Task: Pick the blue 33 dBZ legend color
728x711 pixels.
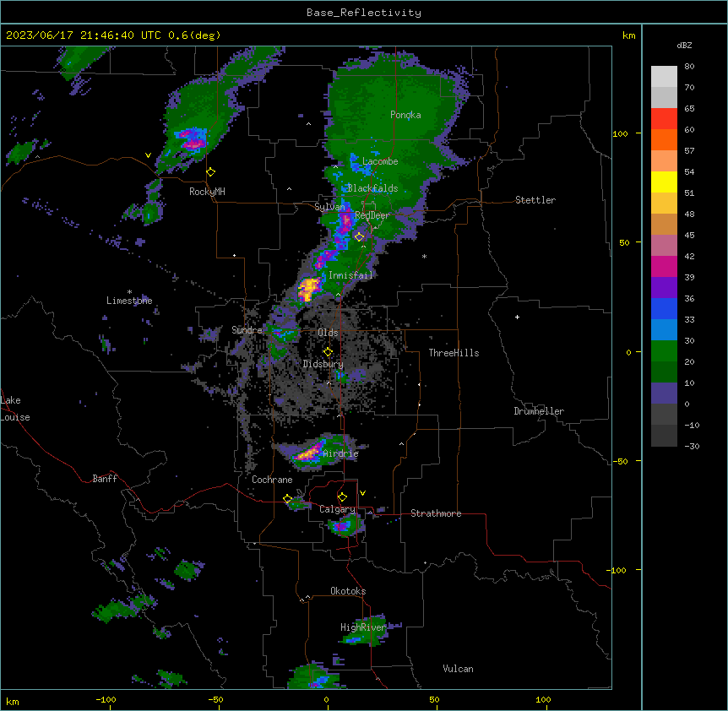Action: pyautogui.click(x=664, y=308)
